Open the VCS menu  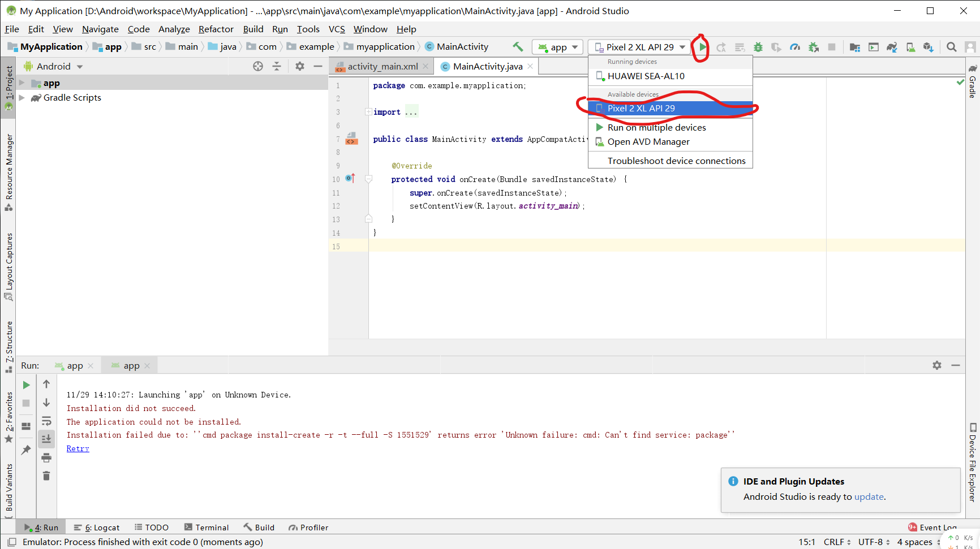[x=337, y=29]
